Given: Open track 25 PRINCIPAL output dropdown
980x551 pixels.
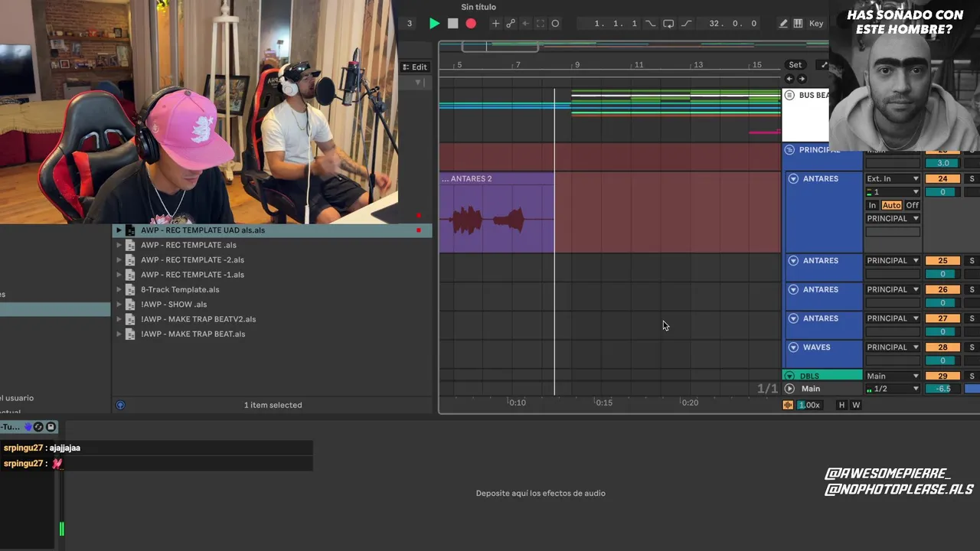Looking at the screenshot, I should tap(893, 260).
